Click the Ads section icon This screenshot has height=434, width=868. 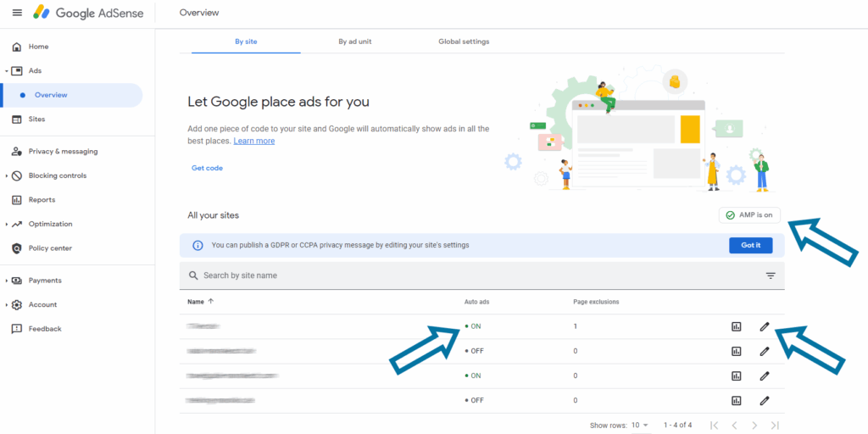click(17, 71)
